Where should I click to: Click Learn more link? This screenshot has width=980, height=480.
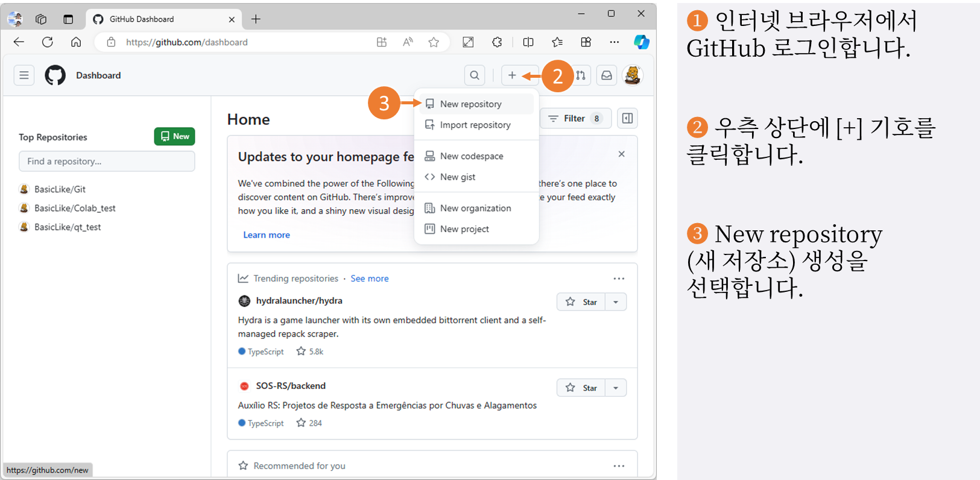[x=267, y=235]
